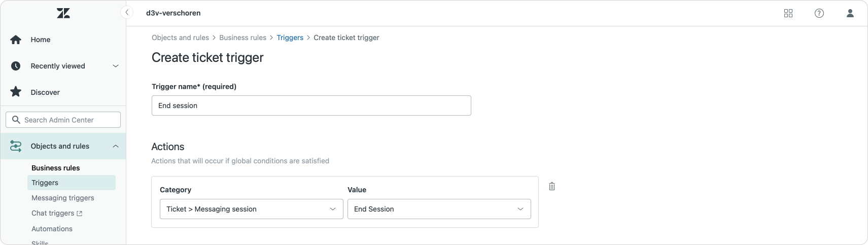Open the help question mark icon
The width and height of the screenshot is (868, 245).
(x=819, y=13)
